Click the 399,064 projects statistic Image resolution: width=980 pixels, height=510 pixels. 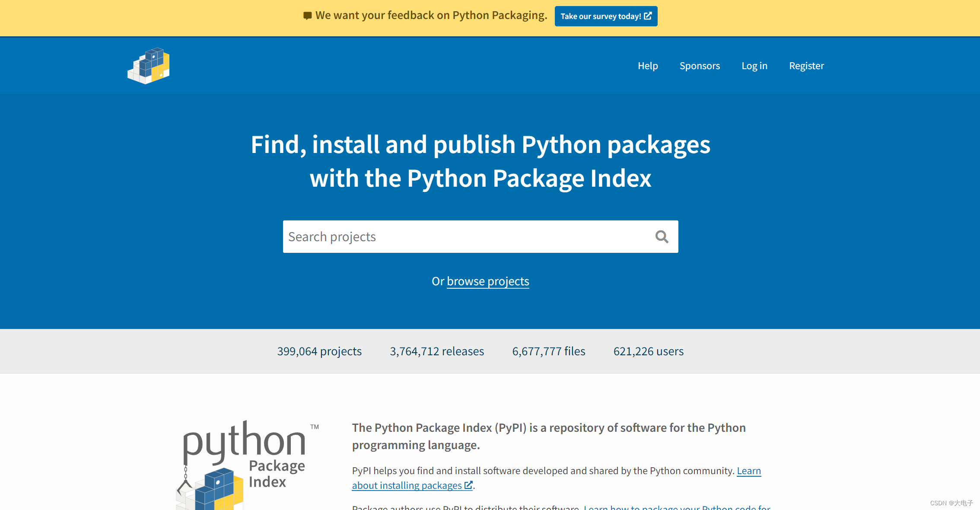(319, 351)
